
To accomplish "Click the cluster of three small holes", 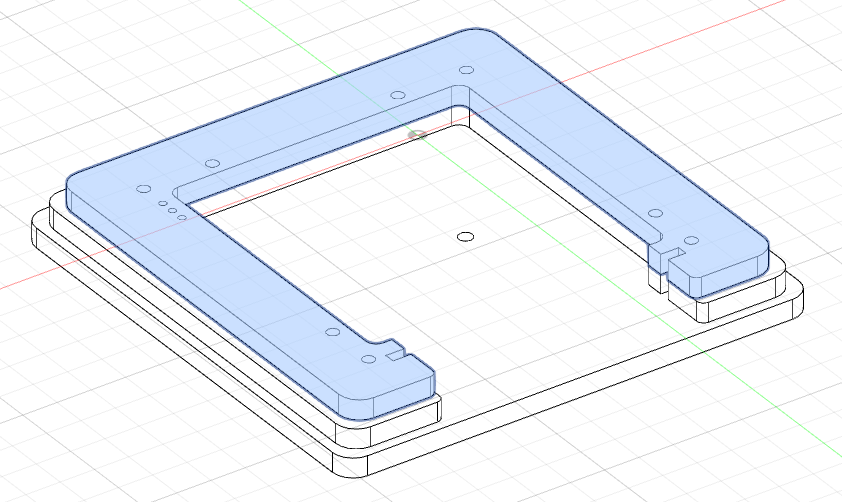I will [172, 210].
